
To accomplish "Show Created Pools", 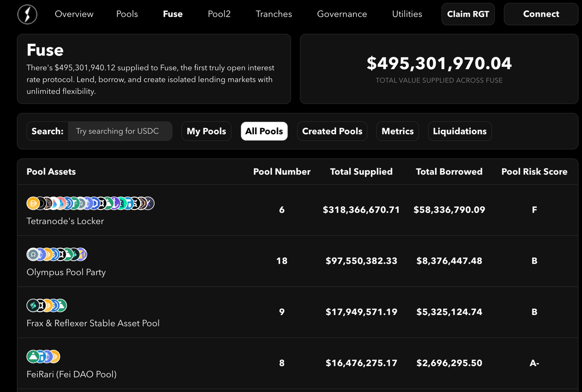I will pos(332,131).
